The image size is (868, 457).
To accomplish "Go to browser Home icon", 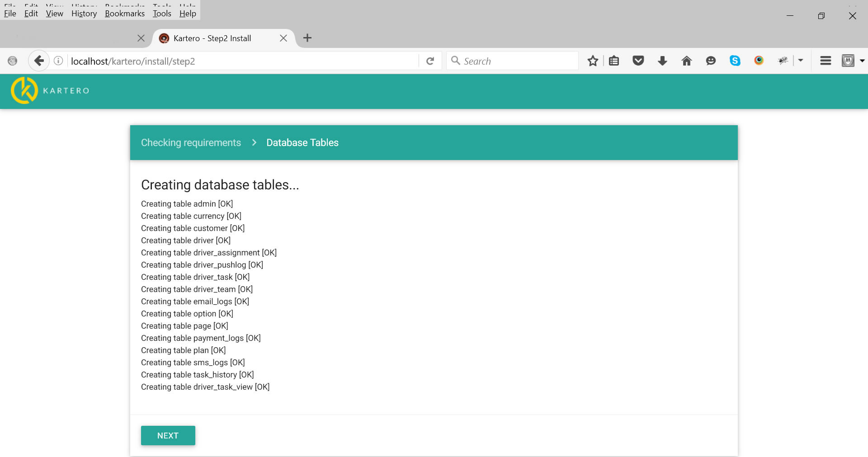I will coord(686,61).
